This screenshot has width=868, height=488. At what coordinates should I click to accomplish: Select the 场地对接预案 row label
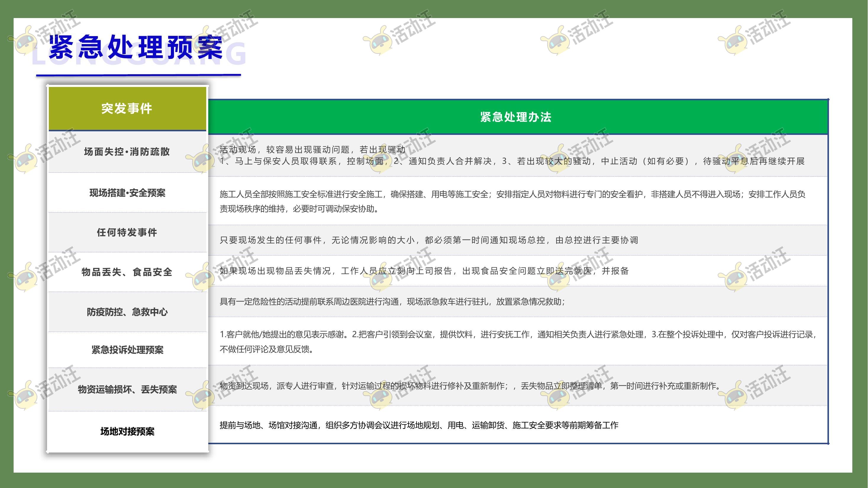[x=127, y=432]
